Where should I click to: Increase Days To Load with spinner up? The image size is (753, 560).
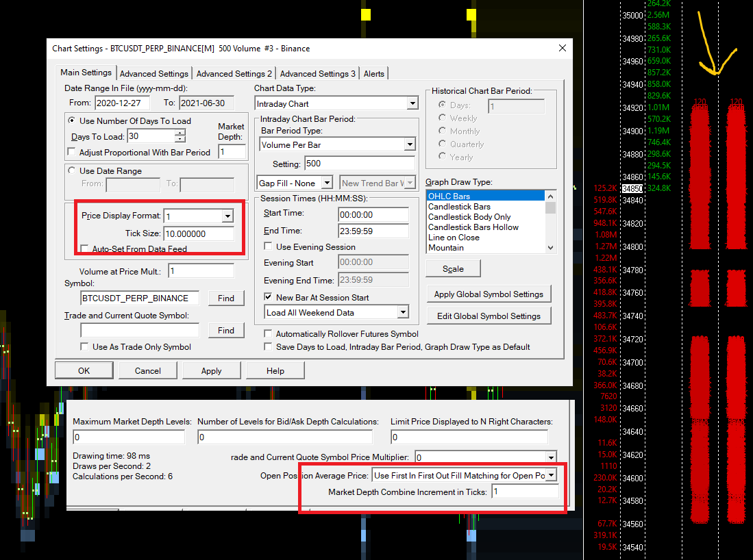click(x=180, y=132)
